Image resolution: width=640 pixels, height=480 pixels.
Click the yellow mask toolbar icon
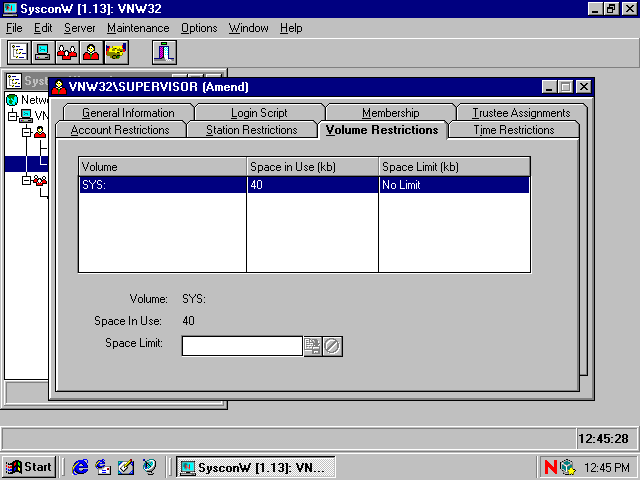tap(116, 52)
